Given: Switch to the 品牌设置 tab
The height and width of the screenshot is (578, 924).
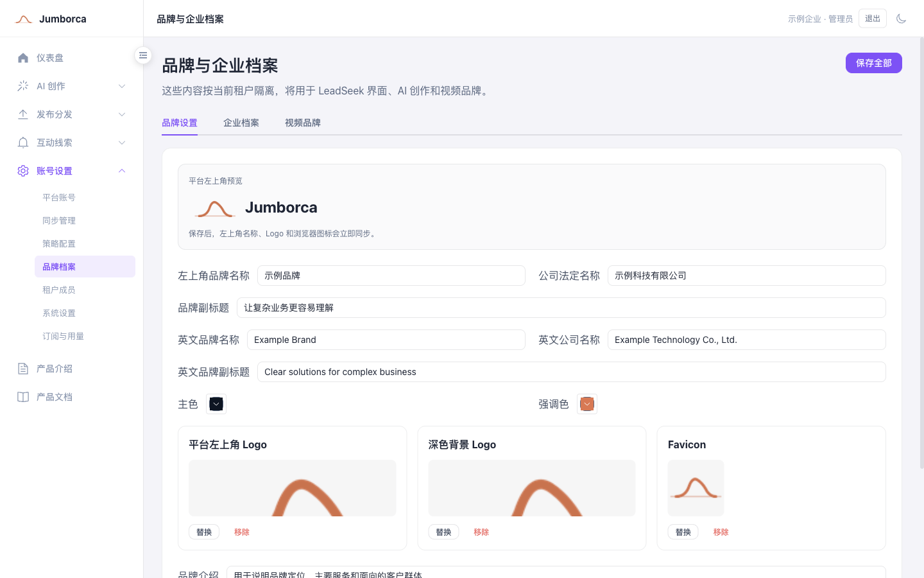Looking at the screenshot, I should click(180, 123).
